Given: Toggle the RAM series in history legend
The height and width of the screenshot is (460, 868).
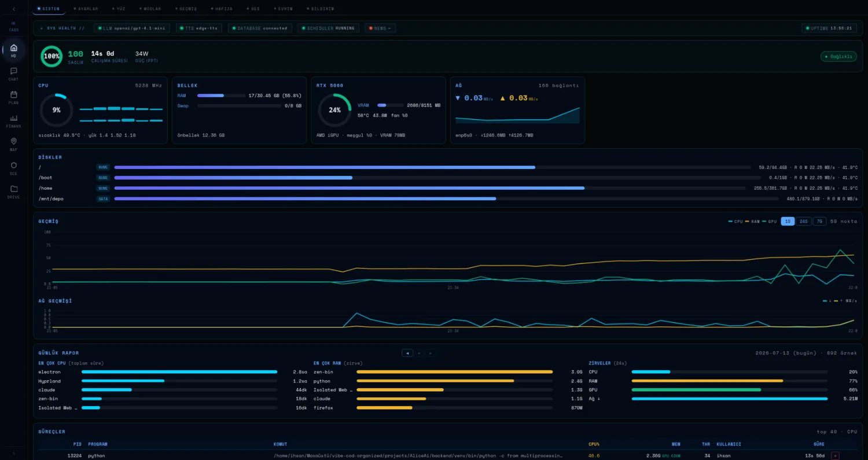Looking at the screenshot, I should coord(752,222).
